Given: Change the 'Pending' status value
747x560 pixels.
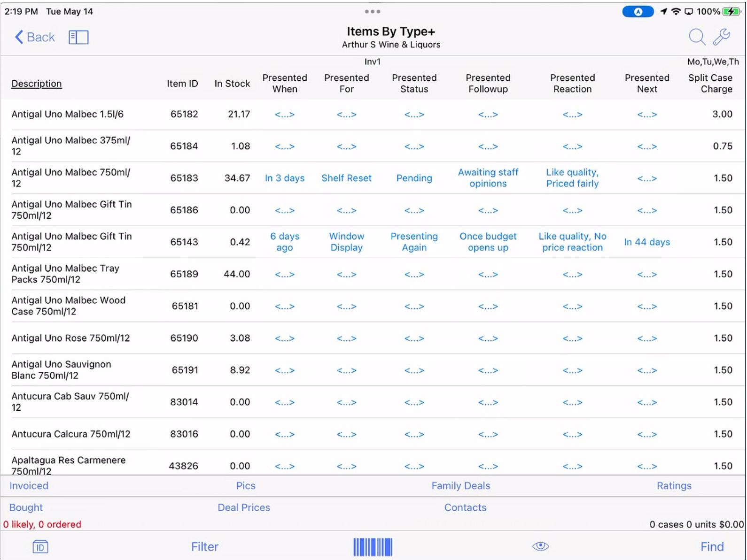Looking at the screenshot, I should [414, 178].
